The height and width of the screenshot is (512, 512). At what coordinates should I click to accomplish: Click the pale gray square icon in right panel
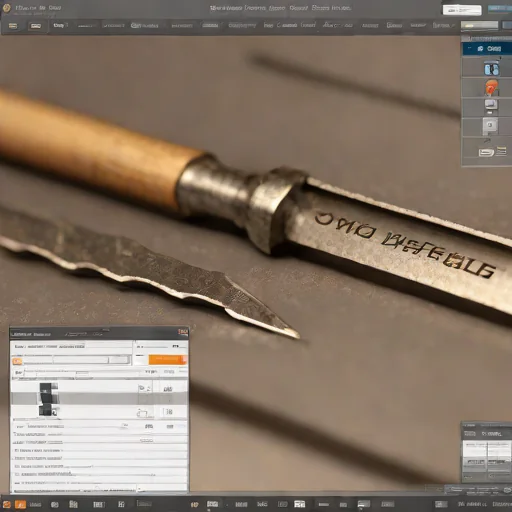coord(490,125)
